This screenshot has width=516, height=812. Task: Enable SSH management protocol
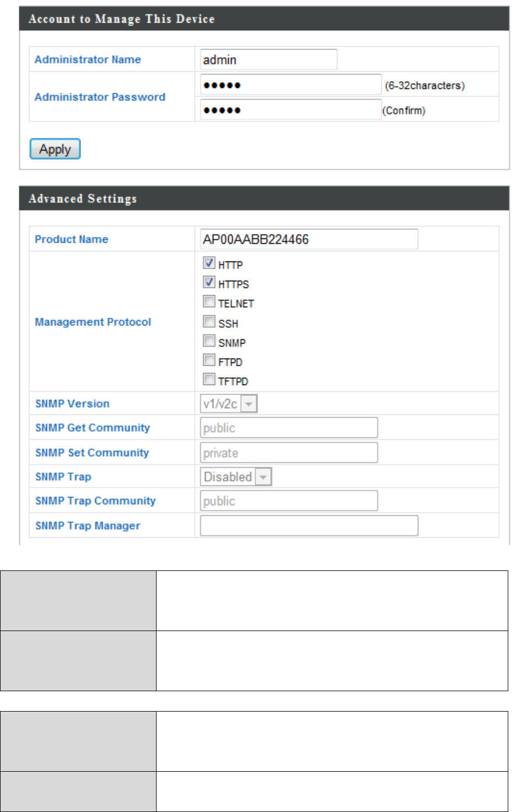point(209,322)
